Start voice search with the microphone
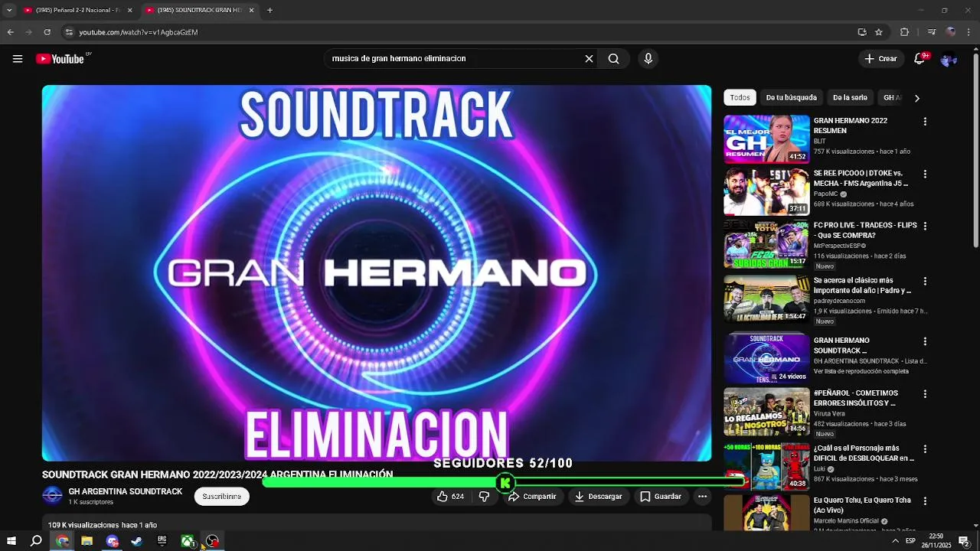 pyautogui.click(x=648, y=59)
